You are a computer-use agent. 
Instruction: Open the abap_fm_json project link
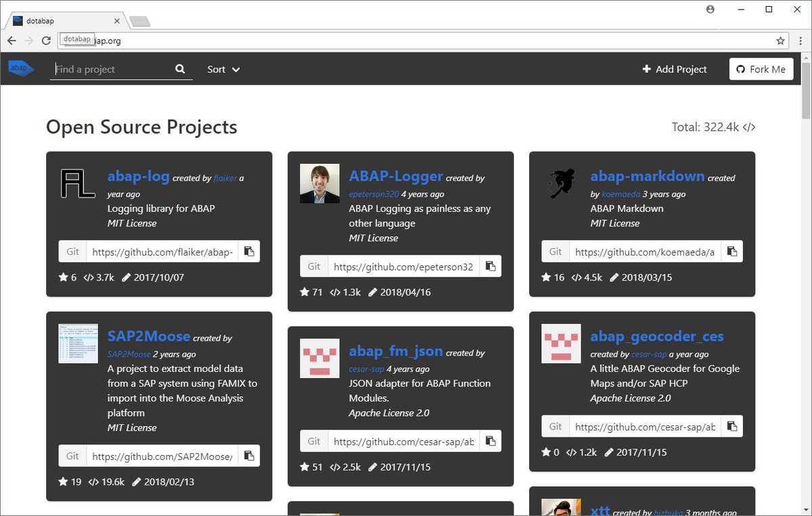[x=396, y=351]
